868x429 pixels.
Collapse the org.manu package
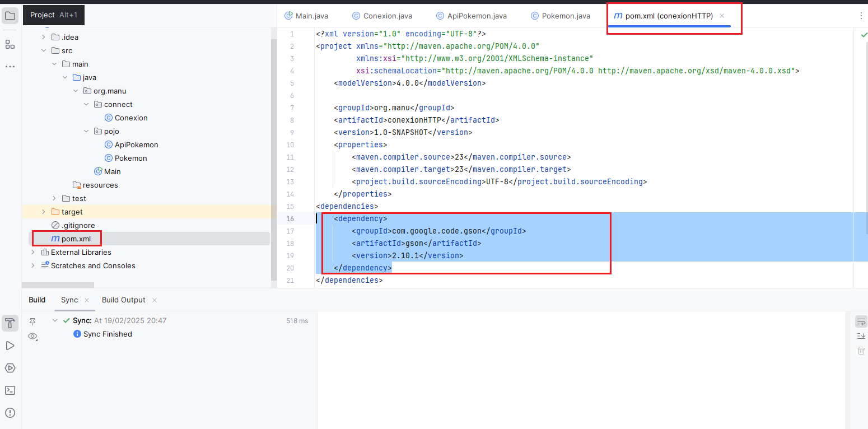76,91
